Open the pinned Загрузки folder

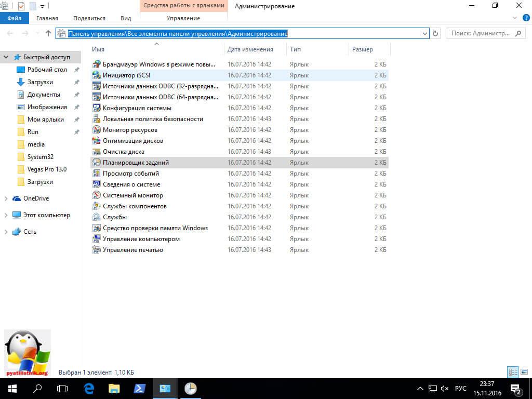click(40, 82)
